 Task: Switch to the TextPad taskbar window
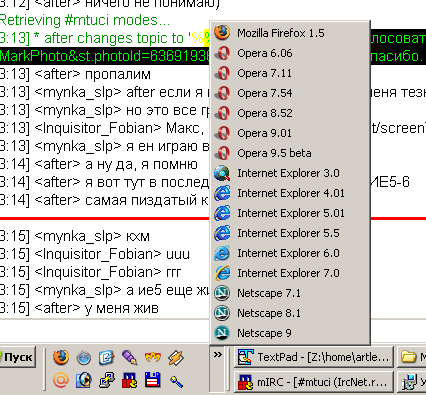(x=314, y=357)
